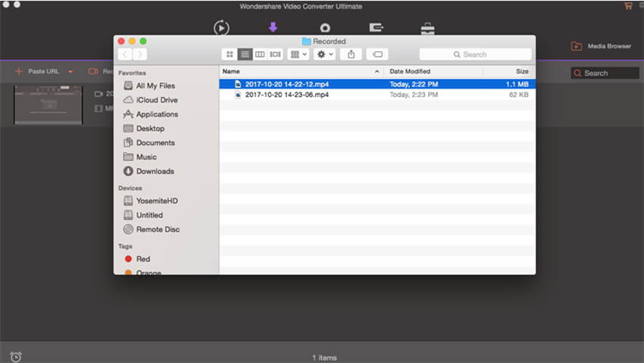Open the Burn disc tab icon

pos(325,27)
